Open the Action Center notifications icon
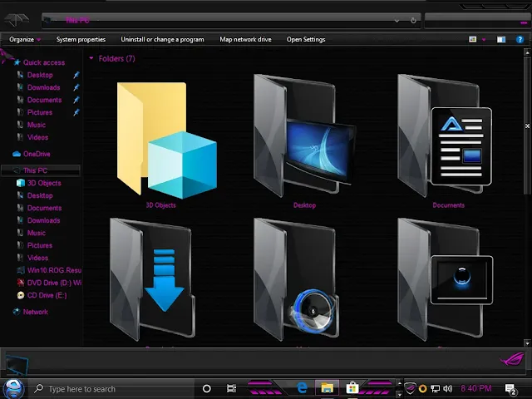532x399 pixels. [510, 389]
